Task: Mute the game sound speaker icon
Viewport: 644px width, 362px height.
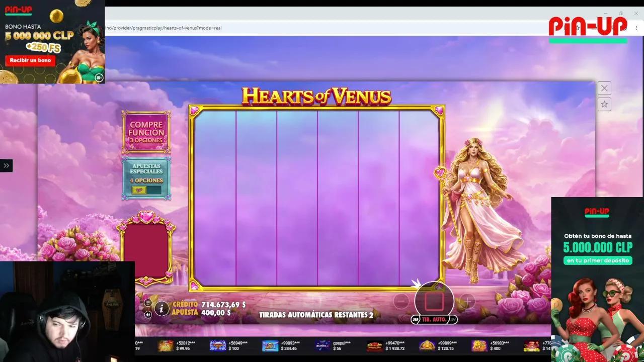Action: click(x=147, y=315)
